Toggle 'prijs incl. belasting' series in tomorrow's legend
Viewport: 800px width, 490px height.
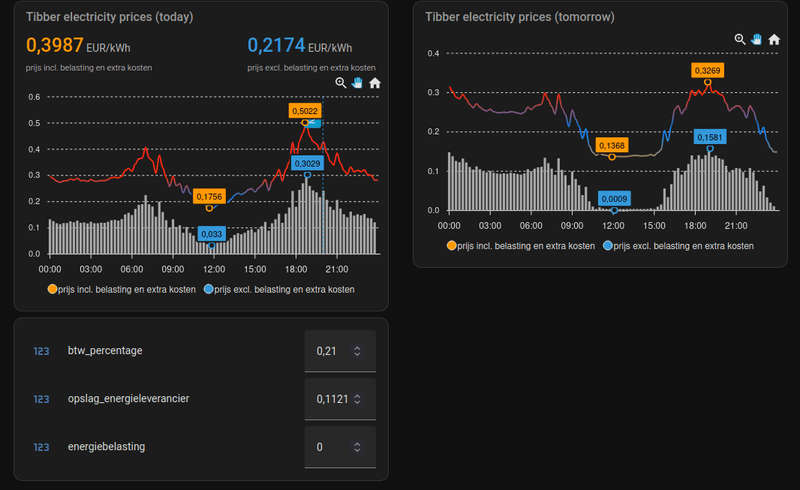click(x=520, y=245)
